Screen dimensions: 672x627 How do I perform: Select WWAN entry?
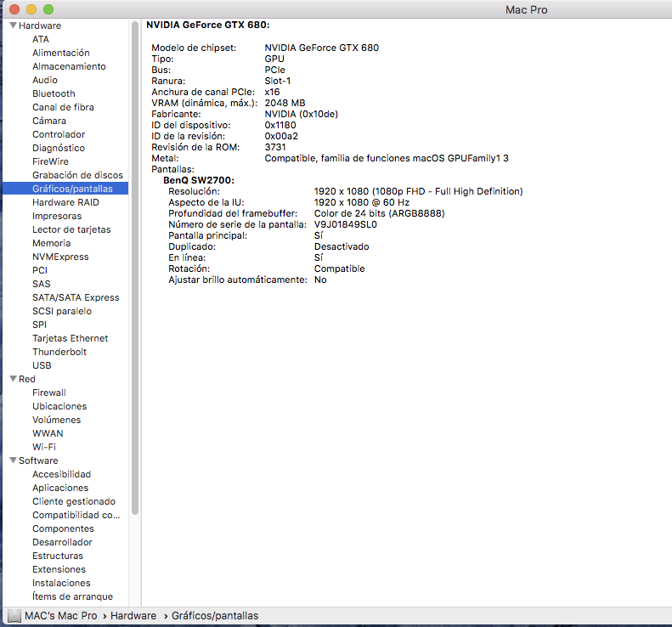coord(48,433)
